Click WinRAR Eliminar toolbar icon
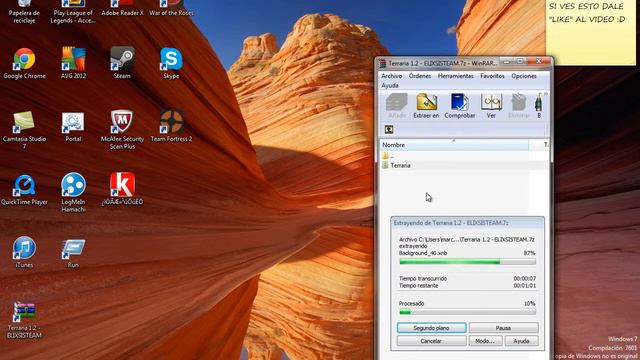The width and height of the screenshot is (640, 360). point(519,106)
